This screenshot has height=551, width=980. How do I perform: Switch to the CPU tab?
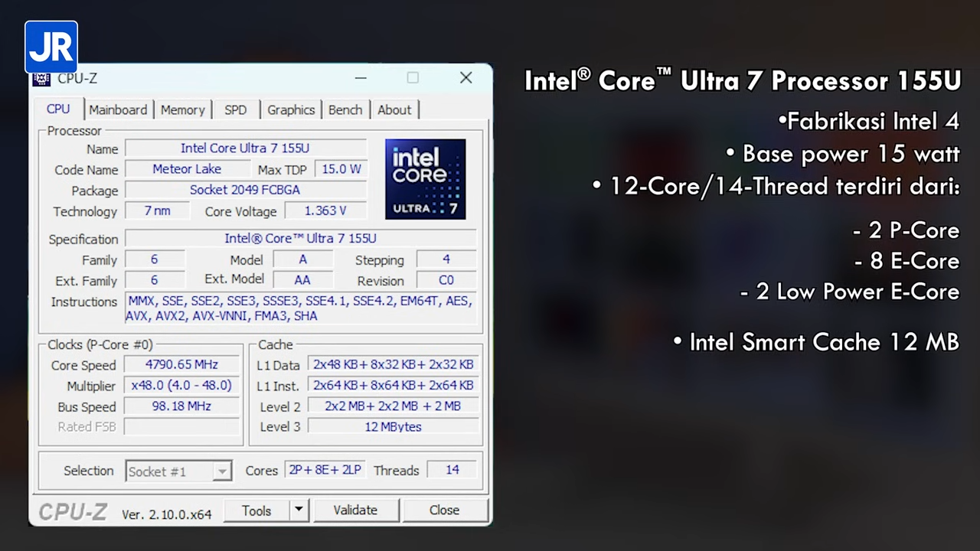pos(58,109)
